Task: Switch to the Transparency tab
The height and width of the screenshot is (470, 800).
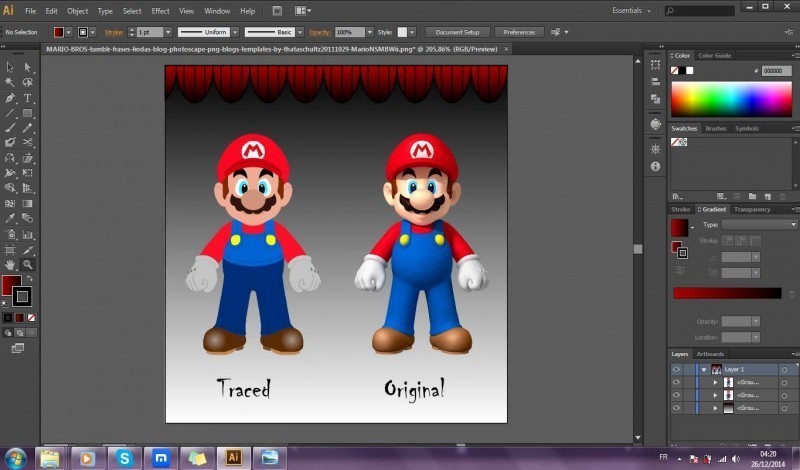Action: click(752, 209)
